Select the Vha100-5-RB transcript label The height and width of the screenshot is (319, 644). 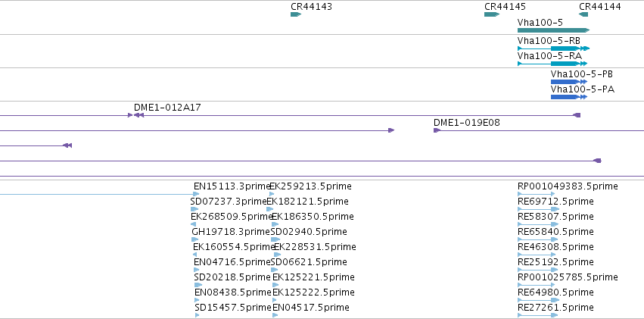click(x=549, y=40)
